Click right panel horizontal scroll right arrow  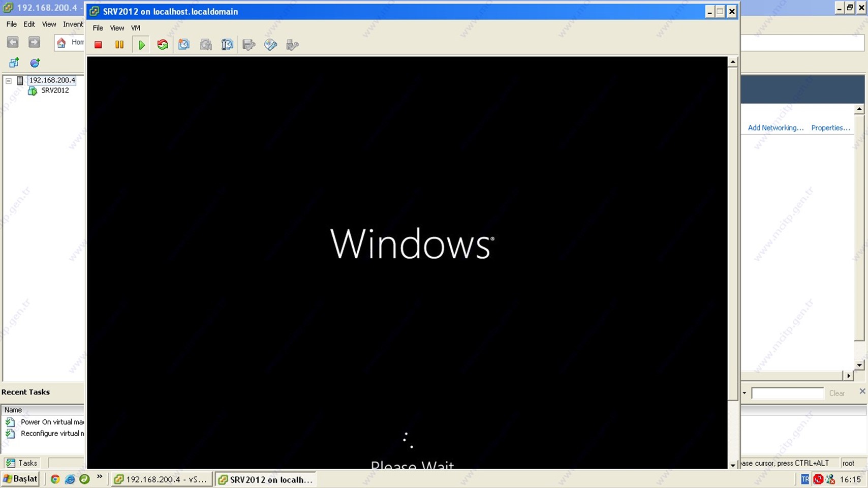[x=848, y=376]
